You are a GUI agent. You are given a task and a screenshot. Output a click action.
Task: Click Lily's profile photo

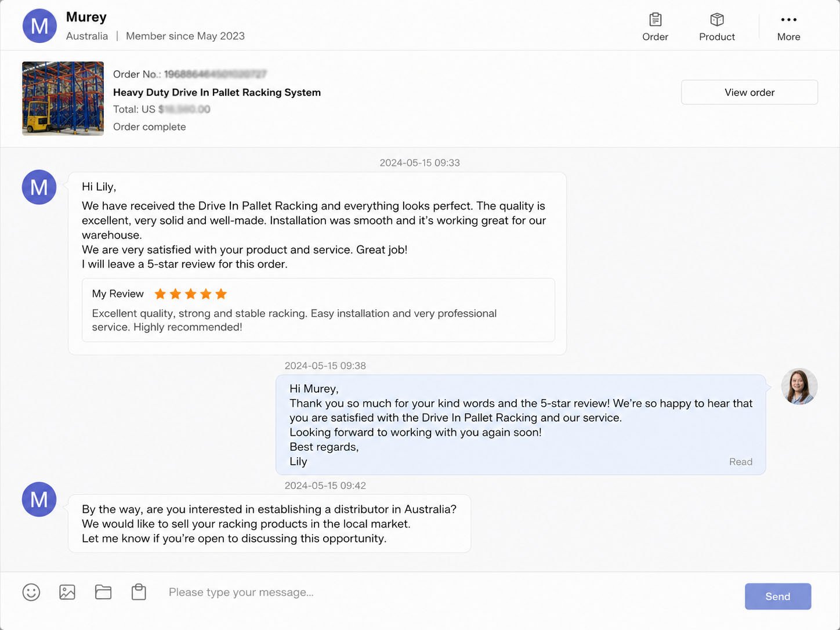(x=799, y=386)
